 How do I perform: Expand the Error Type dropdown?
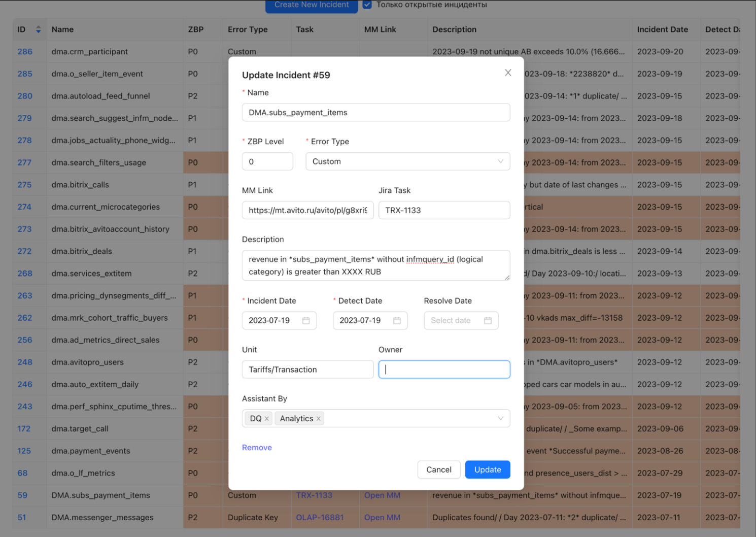pyautogui.click(x=500, y=161)
